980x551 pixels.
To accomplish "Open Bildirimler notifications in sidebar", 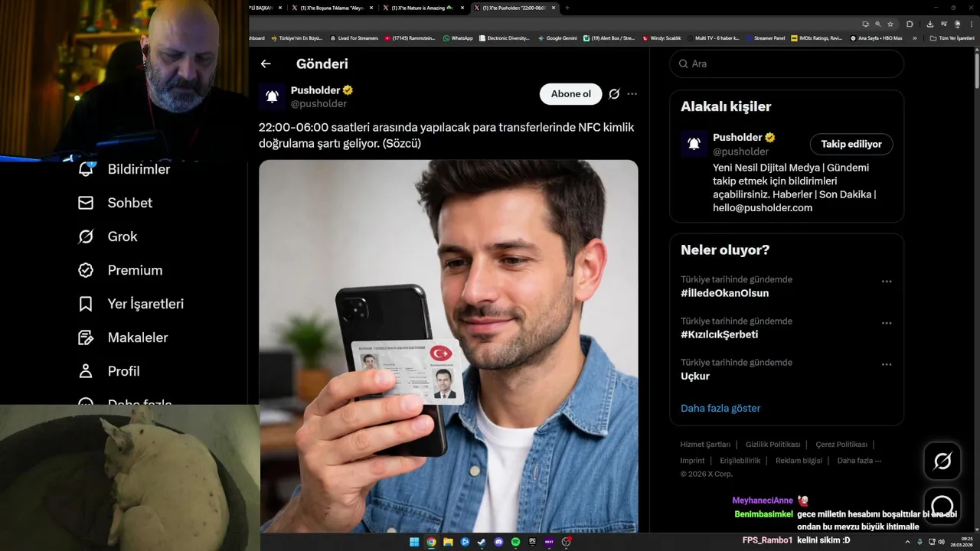I will (x=125, y=169).
